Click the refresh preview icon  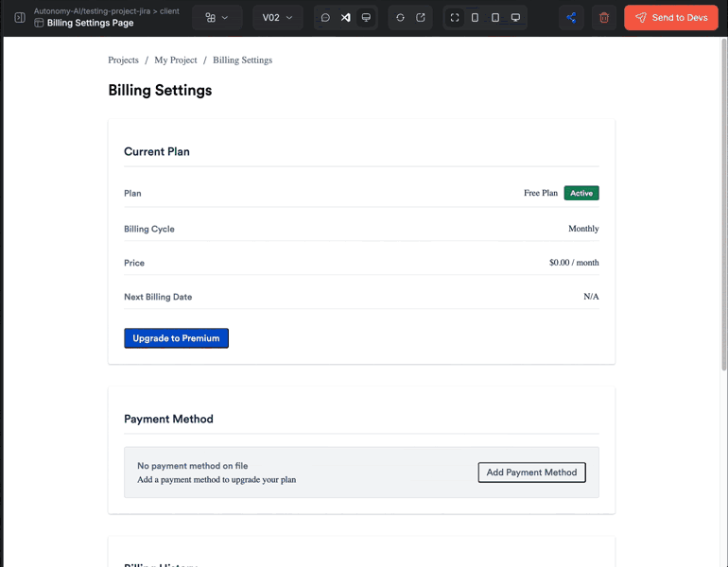point(400,18)
